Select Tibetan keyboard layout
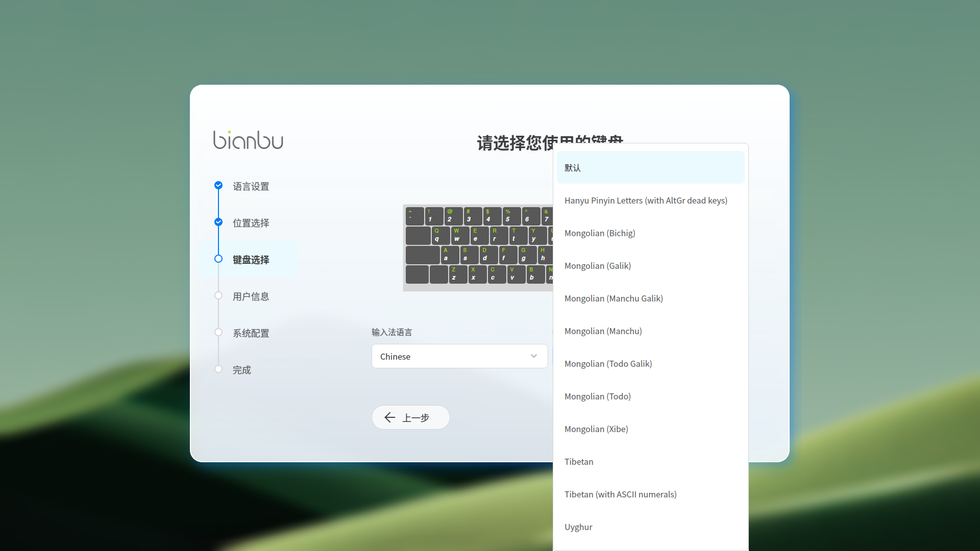980x551 pixels. [x=579, y=462]
